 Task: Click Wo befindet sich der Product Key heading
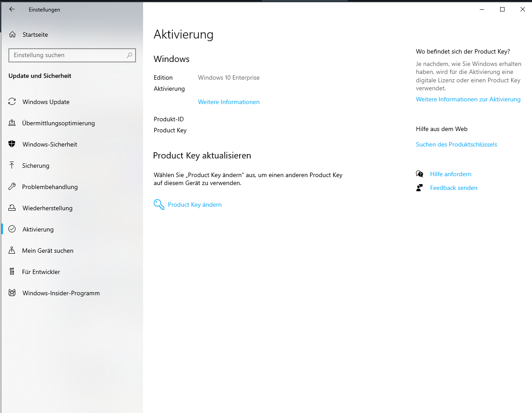[x=463, y=52]
